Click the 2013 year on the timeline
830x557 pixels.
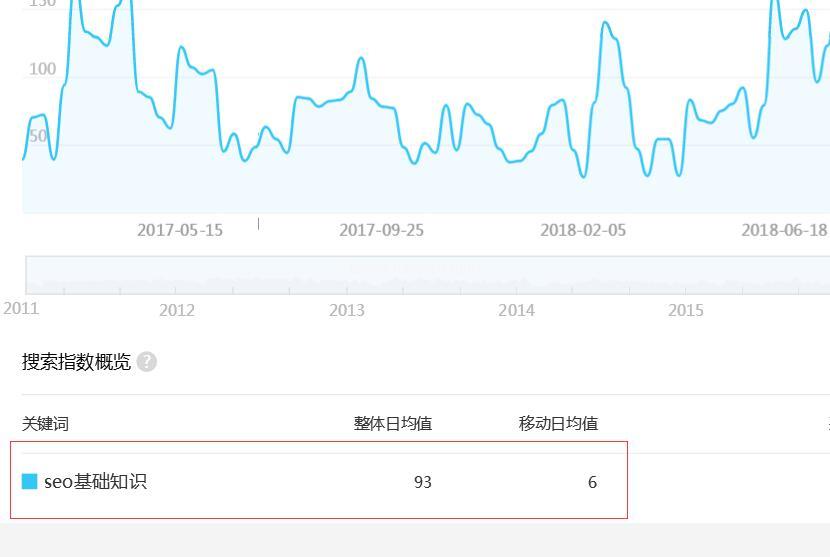[347, 310]
